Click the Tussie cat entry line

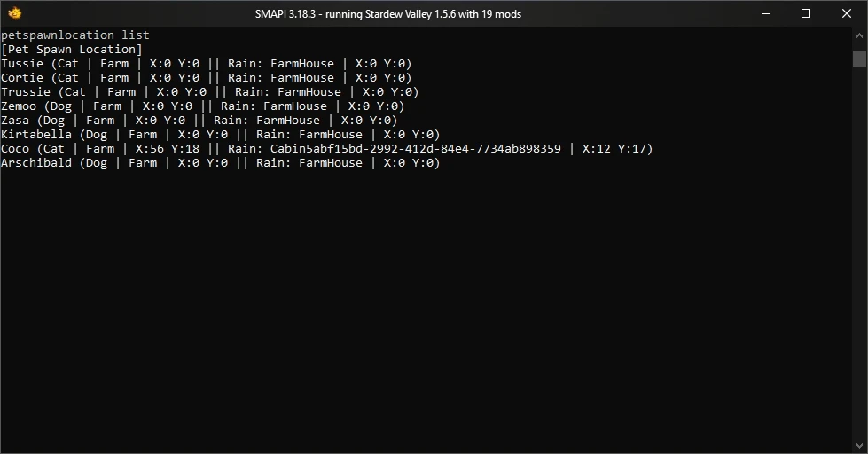[207, 64]
